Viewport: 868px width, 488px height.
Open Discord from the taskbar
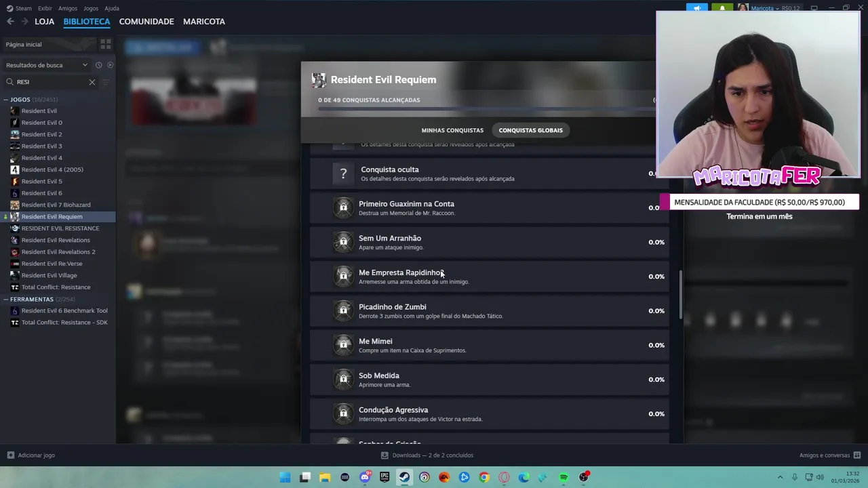click(365, 477)
